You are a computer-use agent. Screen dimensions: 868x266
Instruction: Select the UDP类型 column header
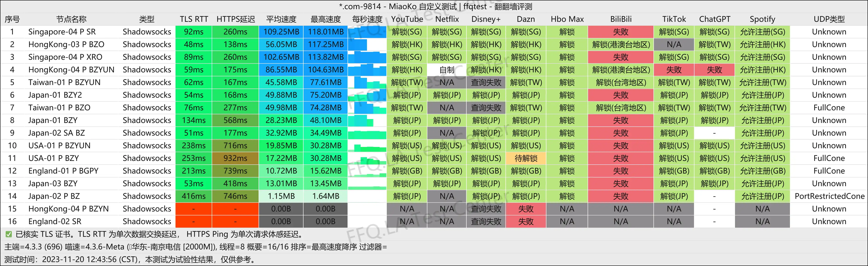tap(829, 19)
